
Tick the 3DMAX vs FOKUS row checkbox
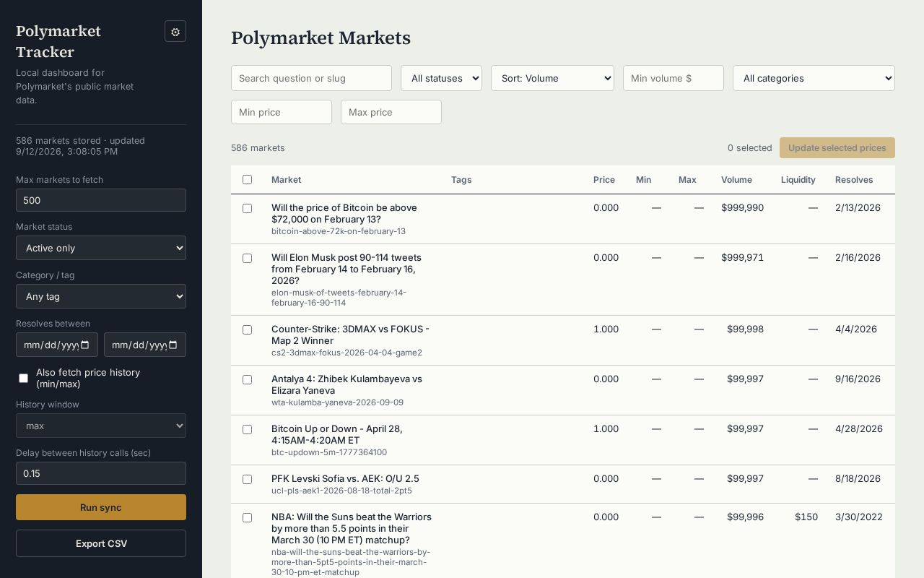click(x=247, y=329)
